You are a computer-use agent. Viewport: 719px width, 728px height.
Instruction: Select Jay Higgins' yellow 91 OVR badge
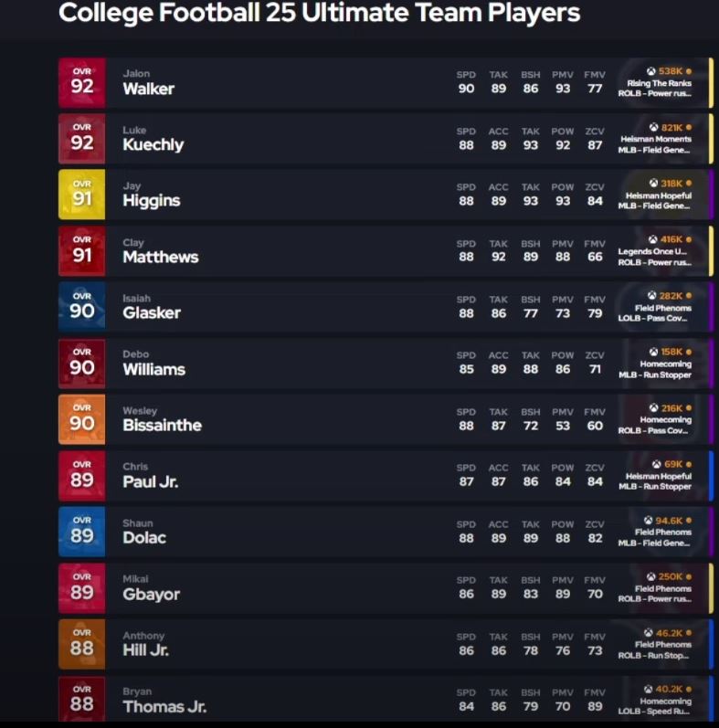(x=81, y=195)
